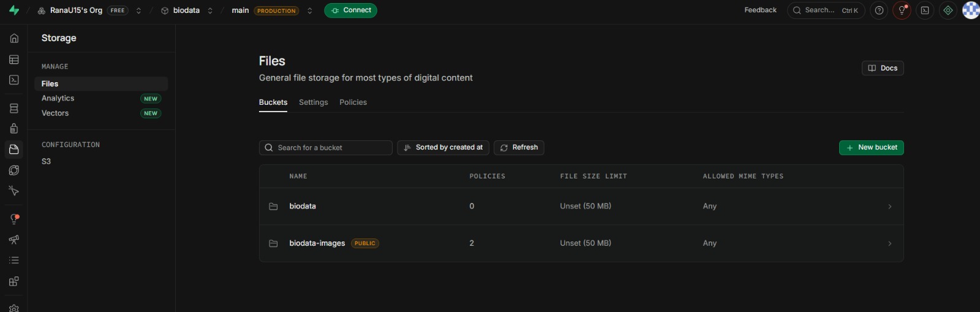Open the Database sidebar icon
980x312 pixels.
tap(14, 108)
